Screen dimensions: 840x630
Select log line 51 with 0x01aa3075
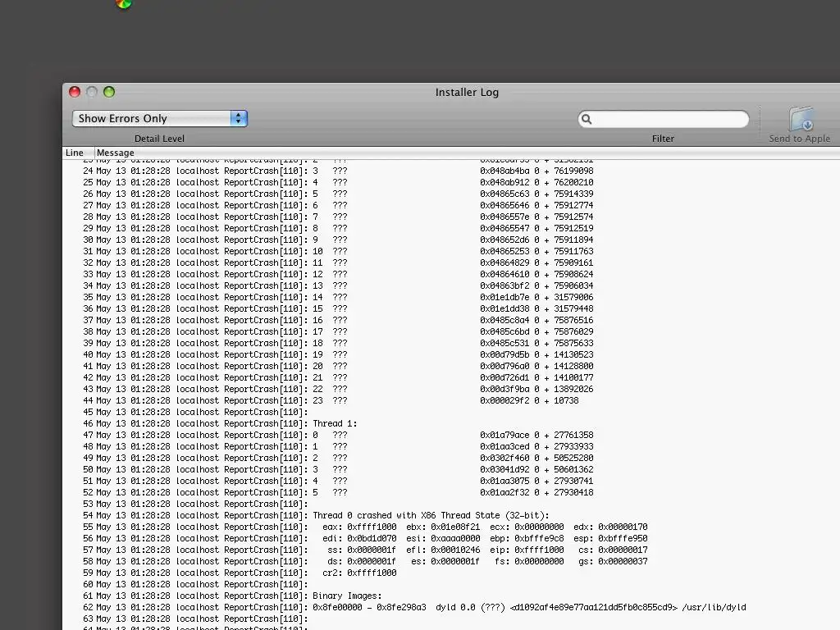451,481
